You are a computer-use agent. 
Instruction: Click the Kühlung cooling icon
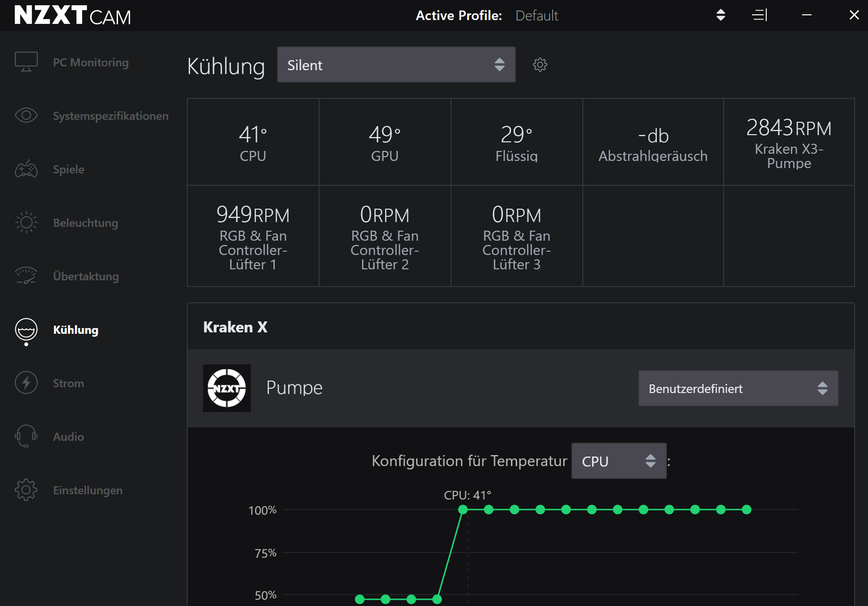(26, 330)
